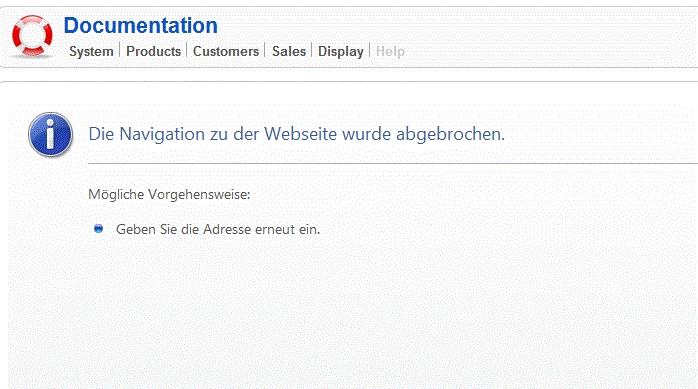Open the Products menu
Screen dimensions: 698x389
coord(153,51)
